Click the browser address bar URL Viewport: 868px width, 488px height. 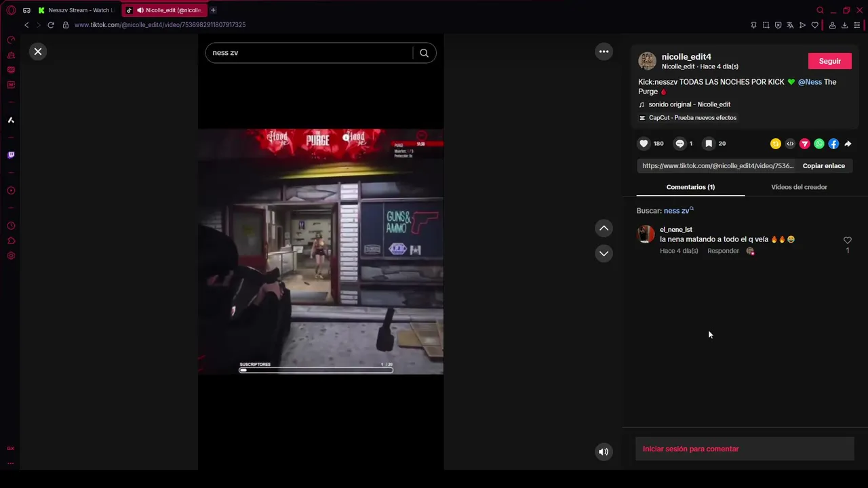(160, 25)
